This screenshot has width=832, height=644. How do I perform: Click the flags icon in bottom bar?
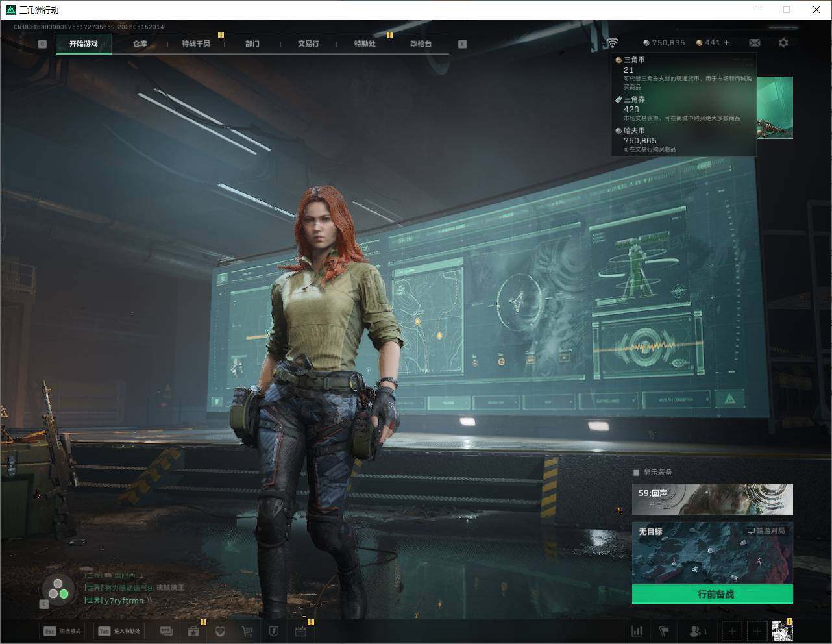point(664,631)
